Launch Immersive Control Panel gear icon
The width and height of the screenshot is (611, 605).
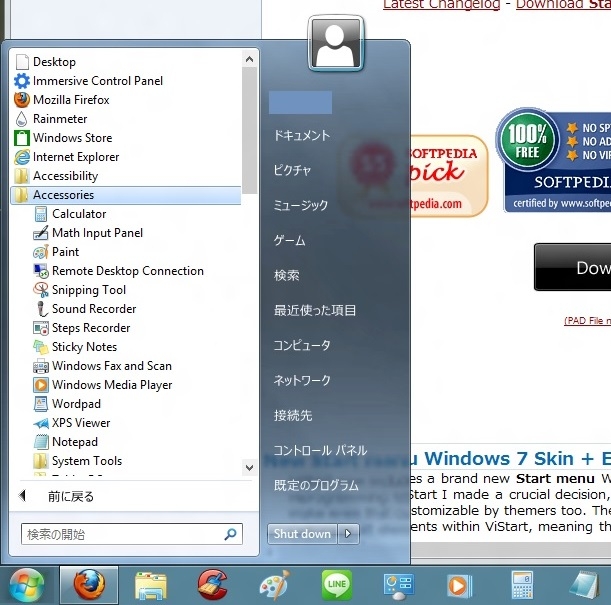pos(22,81)
